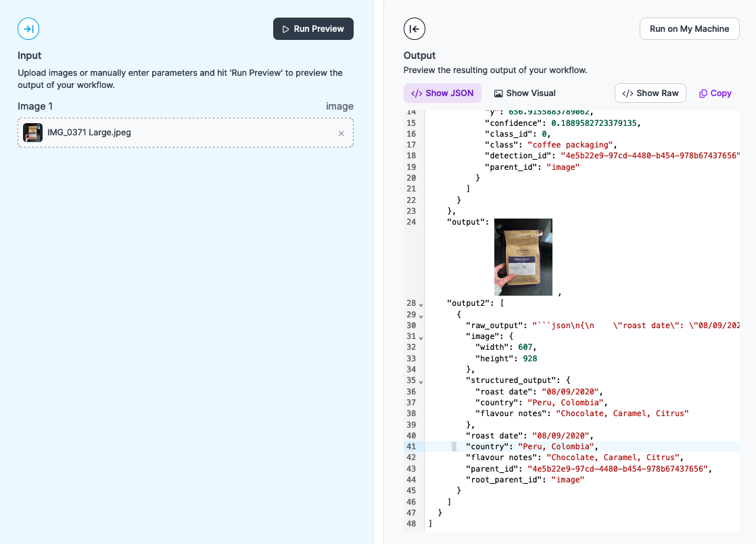Click the Output heading
The height and width of the screenshot is (544, 756).
coord(419,55)
